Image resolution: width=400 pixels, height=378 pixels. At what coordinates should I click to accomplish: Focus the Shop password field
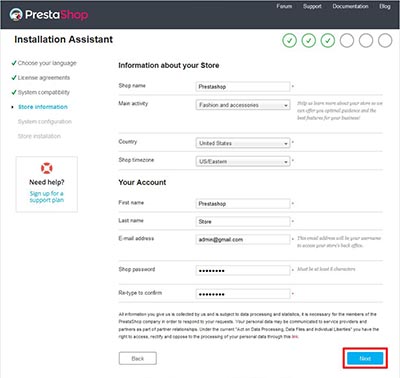243,270
